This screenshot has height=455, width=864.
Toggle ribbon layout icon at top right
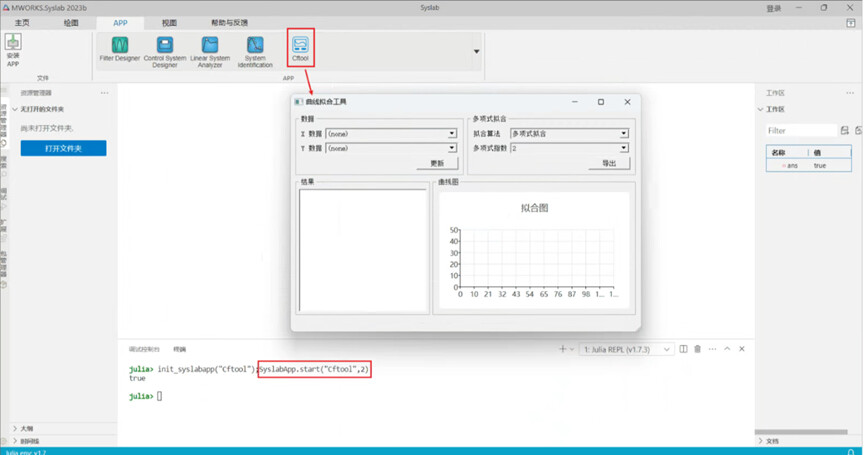851,23
